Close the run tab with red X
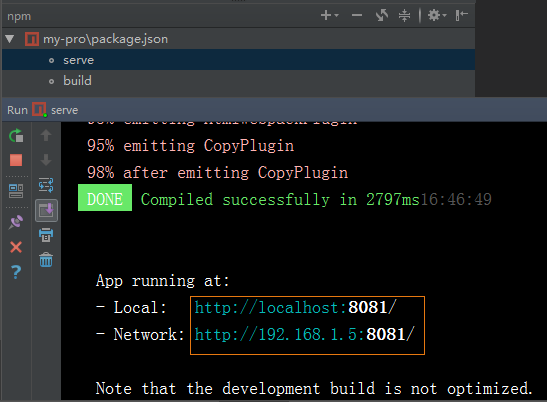Viewport: 547px width, 402px height. [16, 247]
